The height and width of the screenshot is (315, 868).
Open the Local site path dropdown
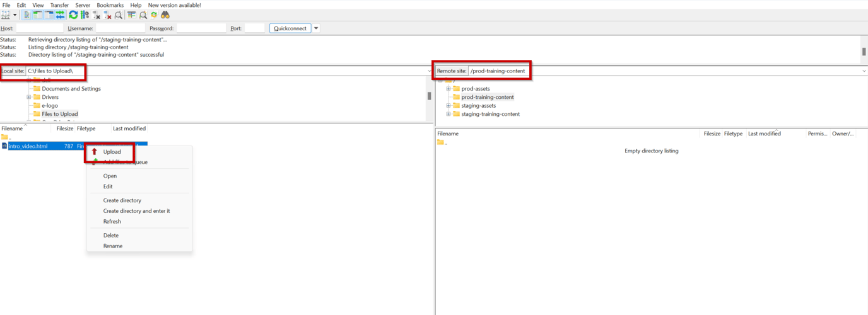430,71
